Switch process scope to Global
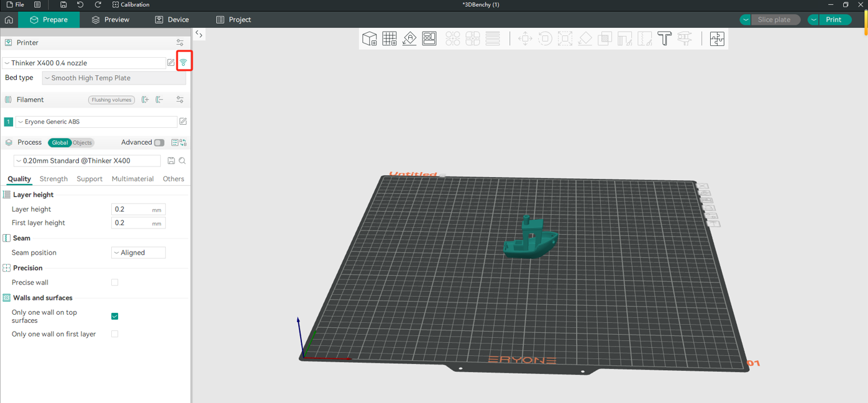The height and width of the screenshot is (403, 868). click(x=60, y=143)
